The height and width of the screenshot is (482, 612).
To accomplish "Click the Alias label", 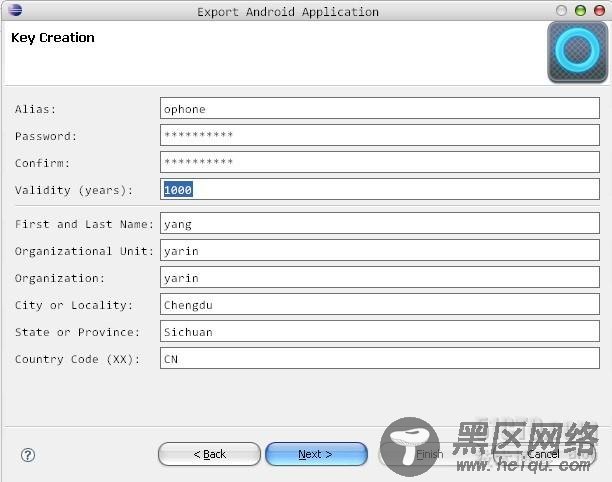I will [35, 109].
